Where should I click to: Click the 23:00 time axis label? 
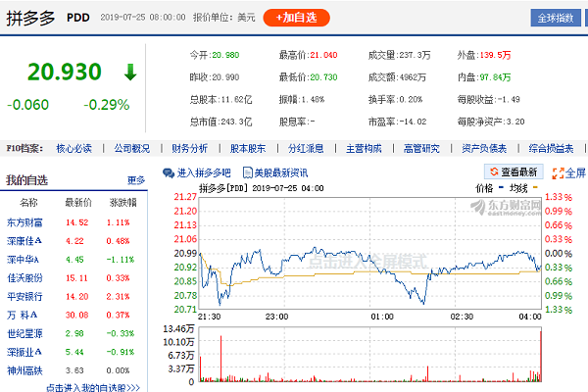click(x=276, y=317)
